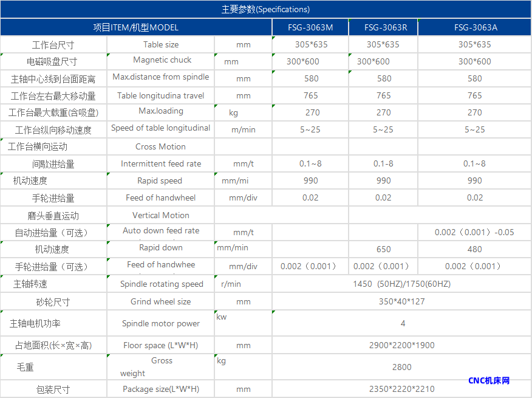Click the 项目ITEM/机型MODEL header cell
Viewport: 532px width, 398px height.
[135, 27]
